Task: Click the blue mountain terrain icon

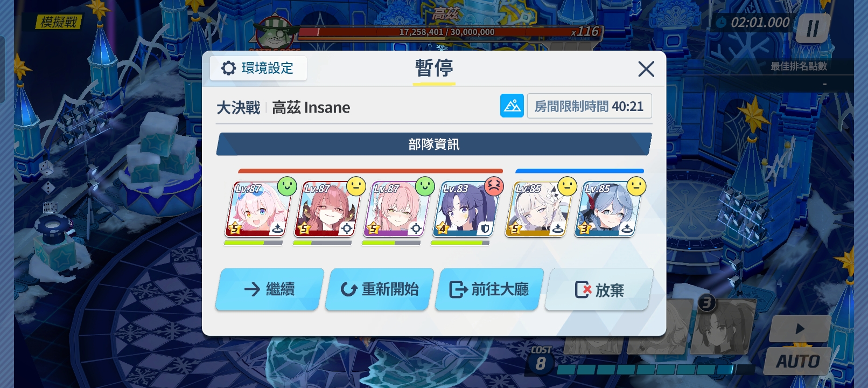Action: click(x=512, y=106)
